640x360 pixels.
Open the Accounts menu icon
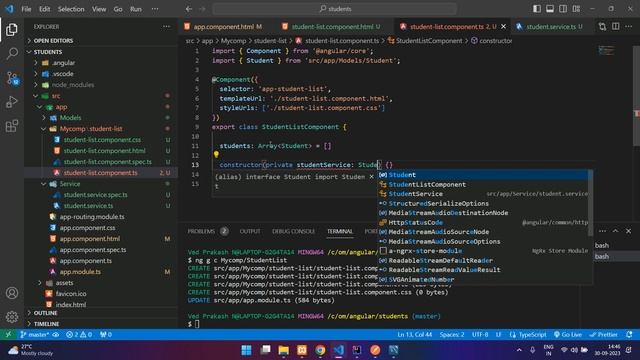(12, 293)
